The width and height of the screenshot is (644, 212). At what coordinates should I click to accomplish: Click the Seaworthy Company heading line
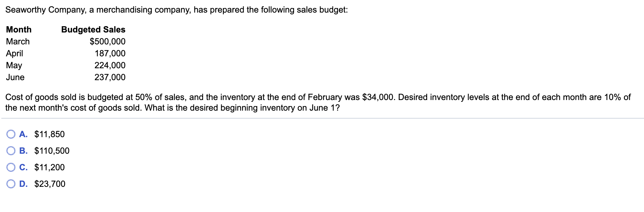(x=177, y=10)
